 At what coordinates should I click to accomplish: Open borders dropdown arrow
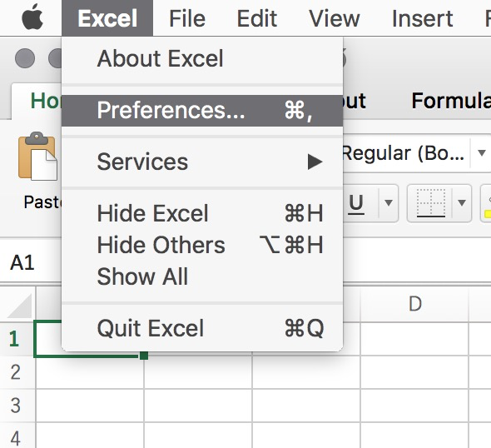tap(462, 203)
